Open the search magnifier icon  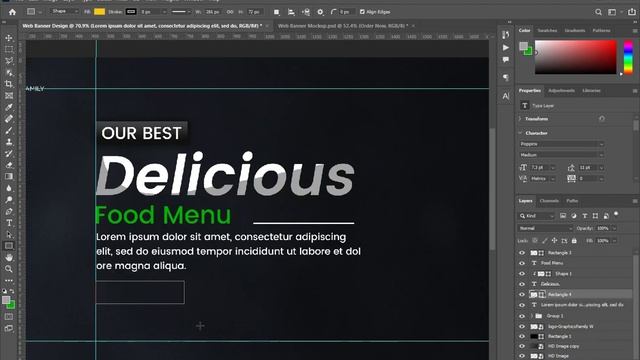(598, 12)
